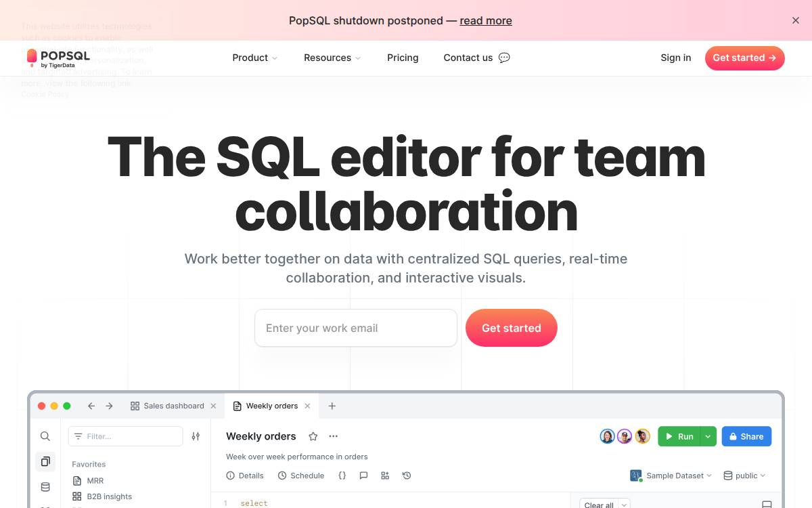
Task: Click the Week over week performance description
Action: [297, 457]
